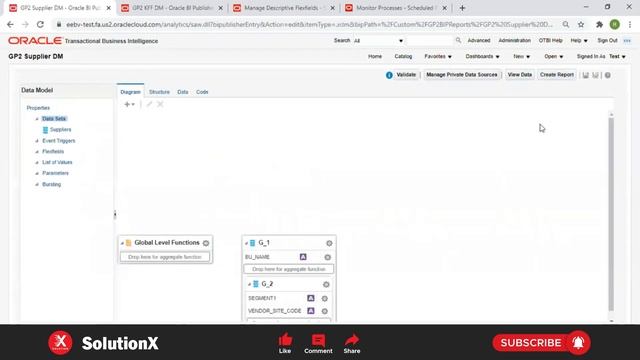Click the Advanced search link

pos(479,40)
